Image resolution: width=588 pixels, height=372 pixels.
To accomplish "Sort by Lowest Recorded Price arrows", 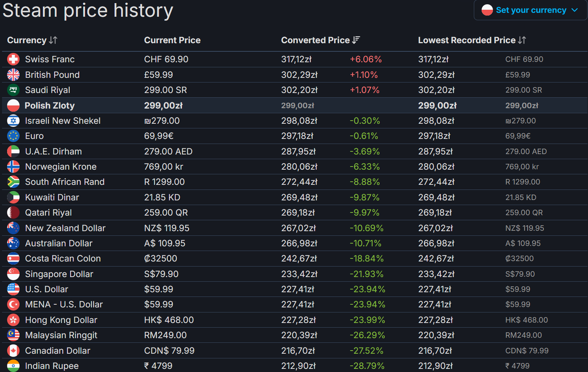I will tap(522, 40).
